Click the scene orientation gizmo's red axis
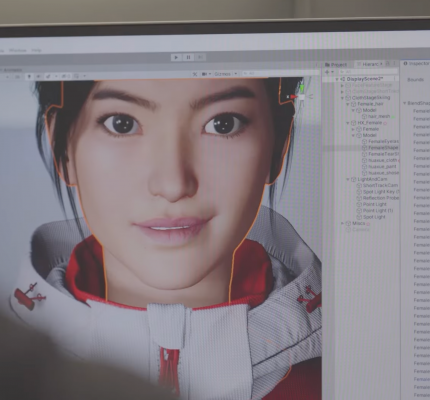 coord(294,97)
